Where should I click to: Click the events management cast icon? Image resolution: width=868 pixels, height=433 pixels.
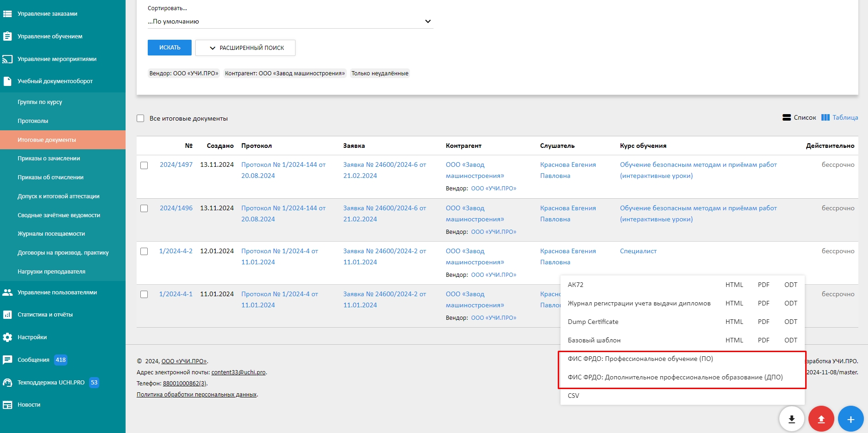pyautogui.click(x=7, y=59)
